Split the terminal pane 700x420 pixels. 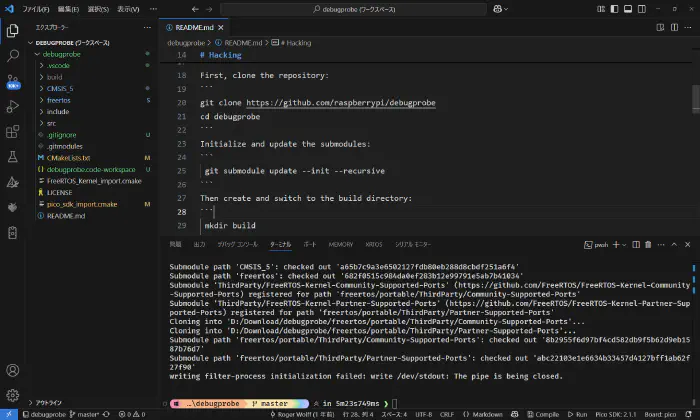point(636,245)
